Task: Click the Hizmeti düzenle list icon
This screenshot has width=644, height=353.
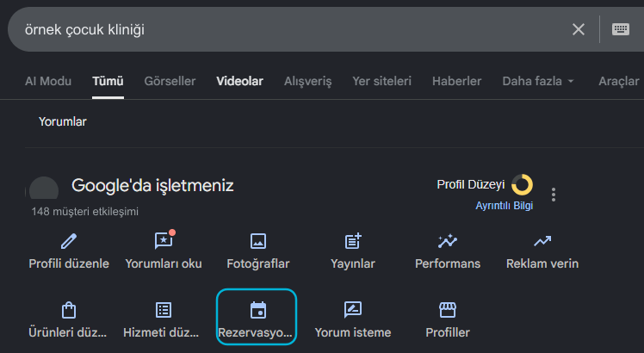Action: (164, 310)
